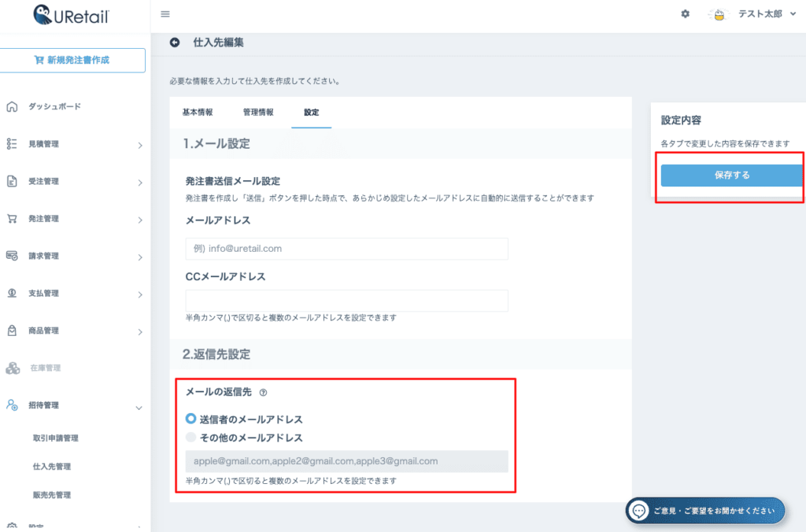
Task: Click the hamburger menu icon
Action: pos(165,14)
